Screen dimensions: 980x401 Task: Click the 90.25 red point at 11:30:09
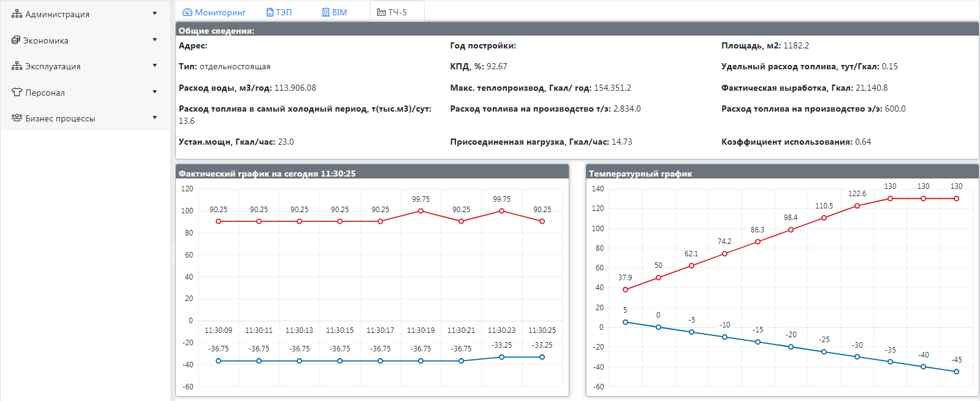pyautogui.click(x=218, y=221)
